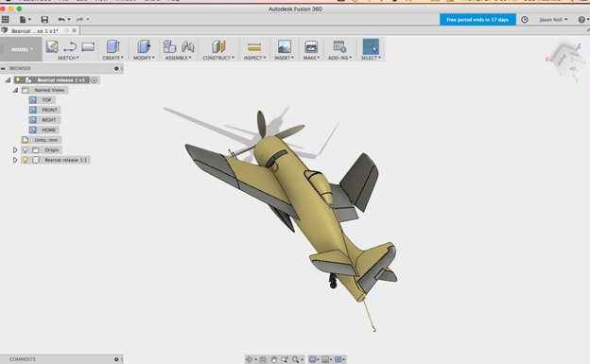Open Browser panel options dot

[116, 68]
